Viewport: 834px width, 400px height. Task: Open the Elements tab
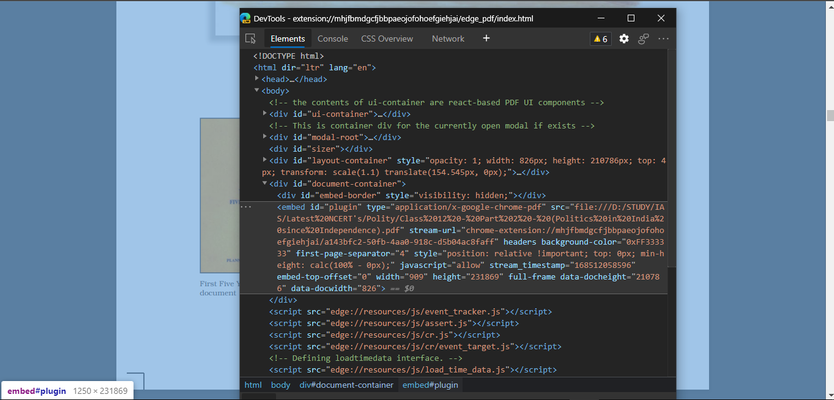(x=287, y=39)
